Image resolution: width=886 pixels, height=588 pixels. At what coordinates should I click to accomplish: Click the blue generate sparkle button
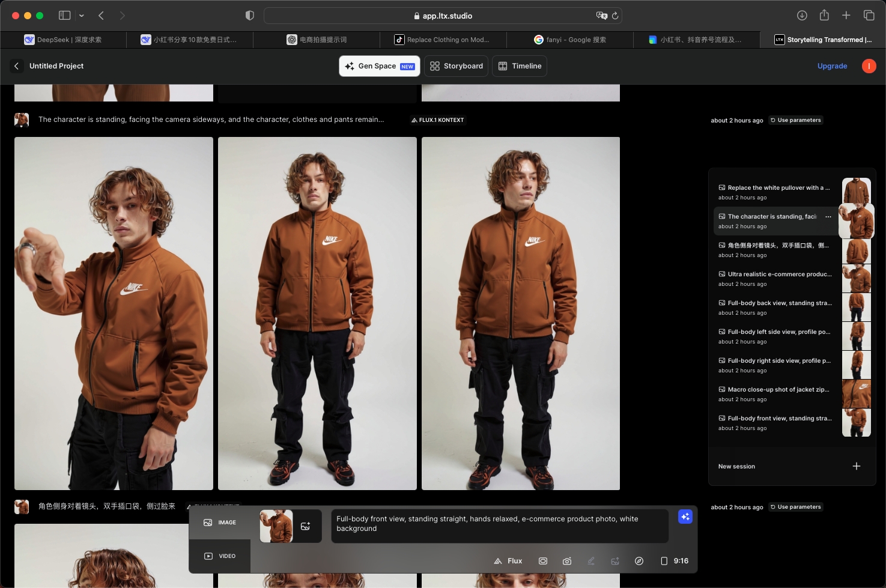(685, 517)
